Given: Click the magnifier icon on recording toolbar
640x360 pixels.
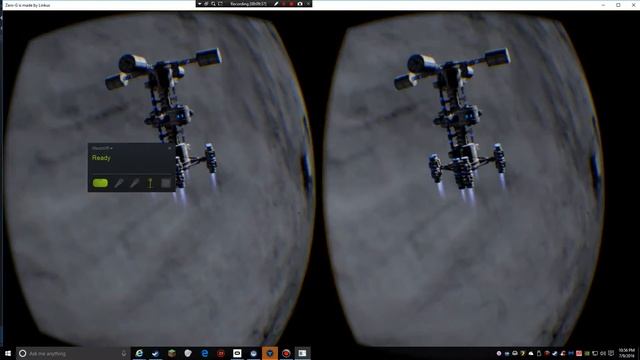Looking at the screenshot, I should click(213, 4).
